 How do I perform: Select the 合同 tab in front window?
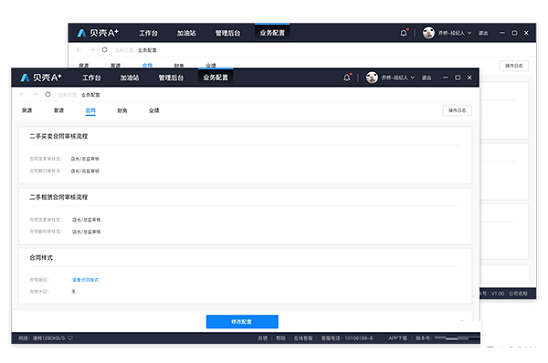91,110
